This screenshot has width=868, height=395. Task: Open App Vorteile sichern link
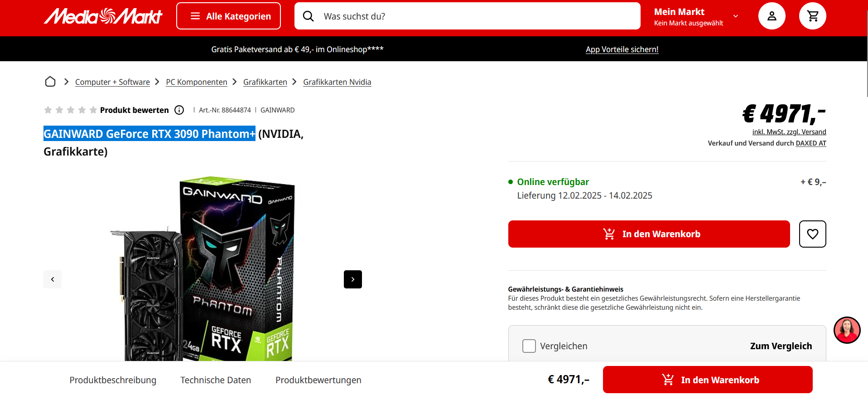[622, 49]
